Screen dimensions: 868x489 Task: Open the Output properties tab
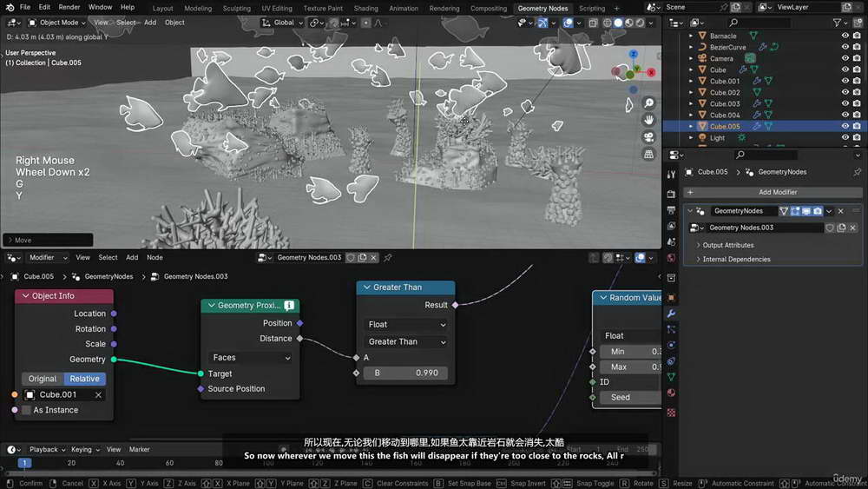(672, 210)
